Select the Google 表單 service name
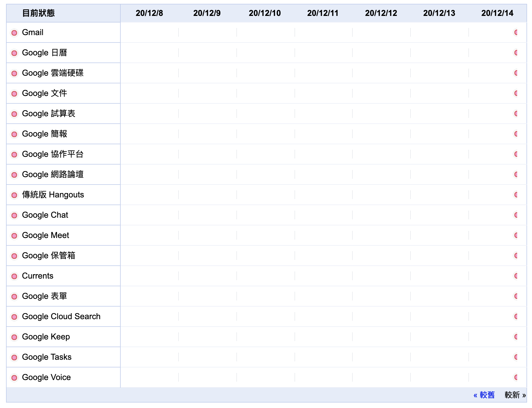This screenshot has width=532, height=408. click(44, 296)
